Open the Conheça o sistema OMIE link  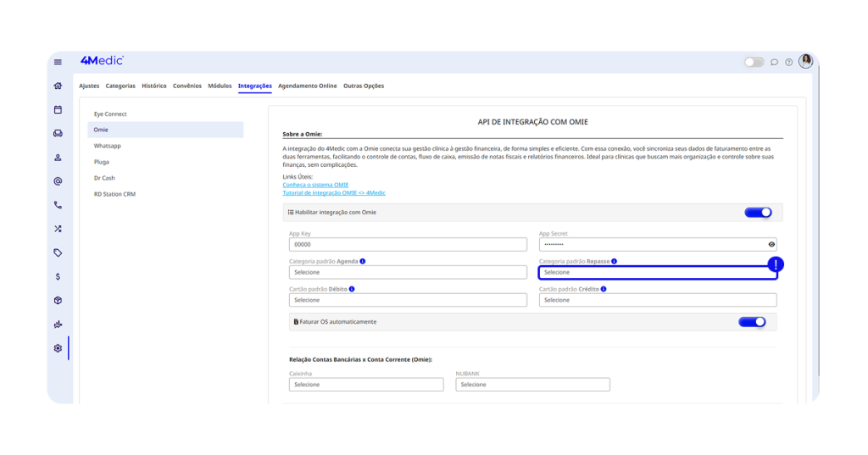pos(315,185)
